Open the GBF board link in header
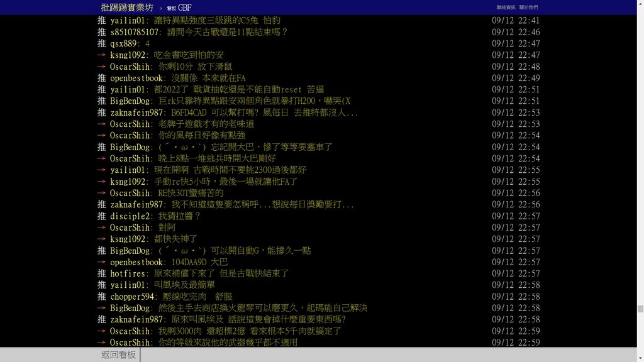 point(179,8)
